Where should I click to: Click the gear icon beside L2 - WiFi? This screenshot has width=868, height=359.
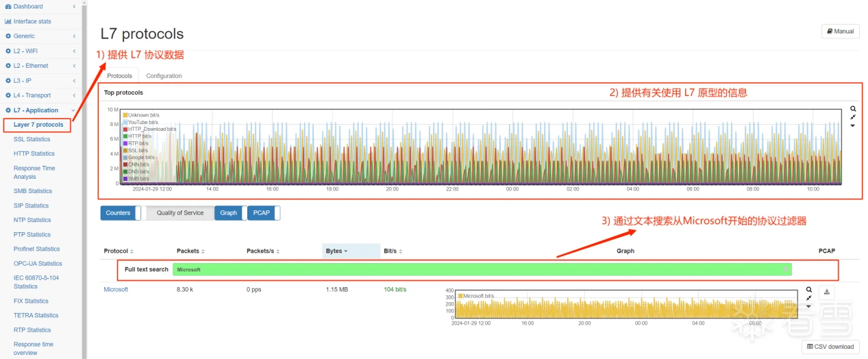pyautogui.click(x=8, y=51)
